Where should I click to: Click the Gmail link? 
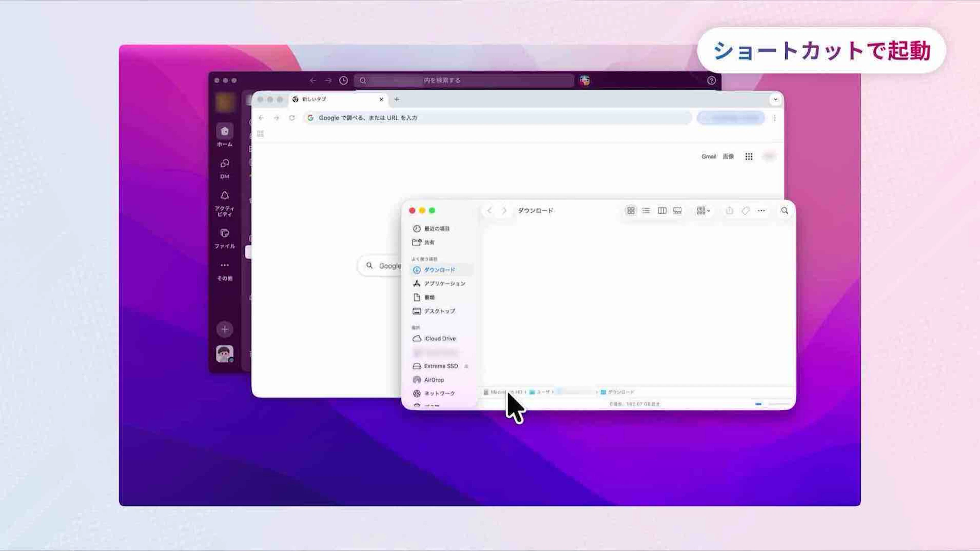708,156
